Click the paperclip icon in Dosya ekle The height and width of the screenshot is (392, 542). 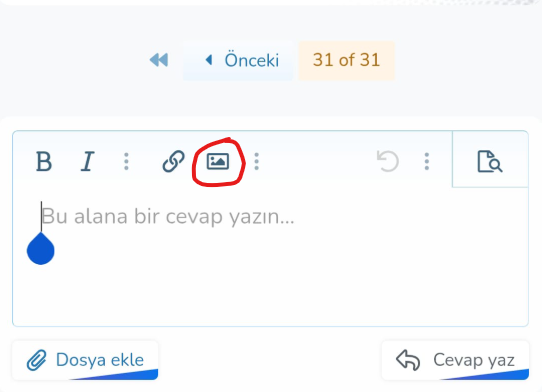[37, 360]
